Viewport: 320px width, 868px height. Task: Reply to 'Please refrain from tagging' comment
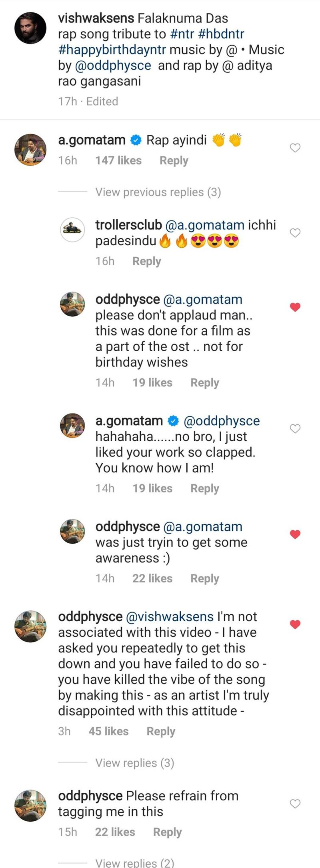tap(167, 832)
